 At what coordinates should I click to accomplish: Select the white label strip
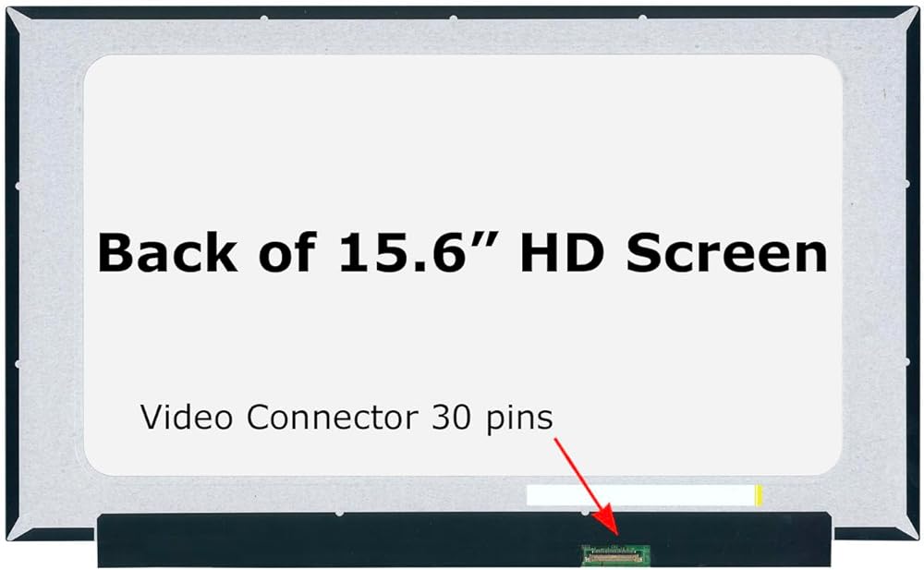pyautogui.click(x=641, y=495)
